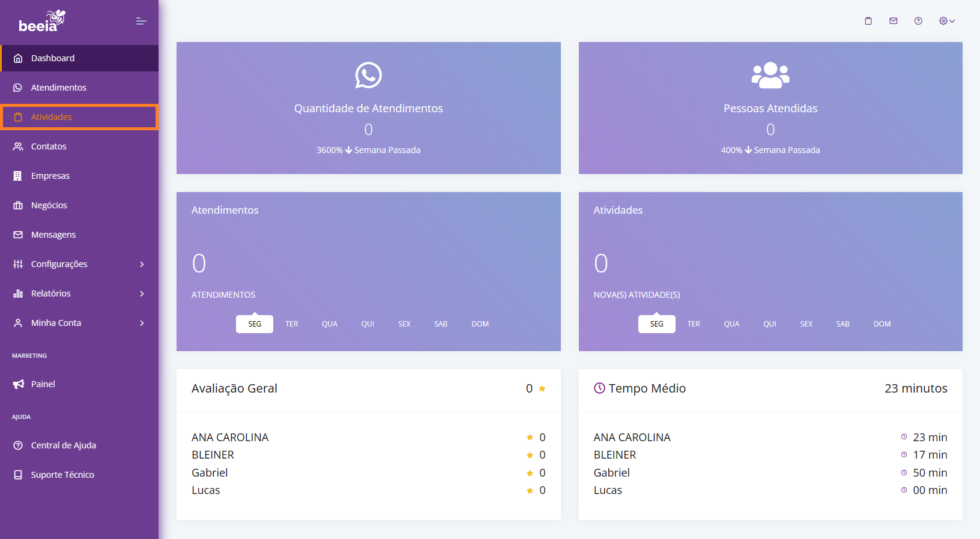Click the clock icon beside Tempo Médio
This screenshot has height=539, width=980.
pos(599,388)
